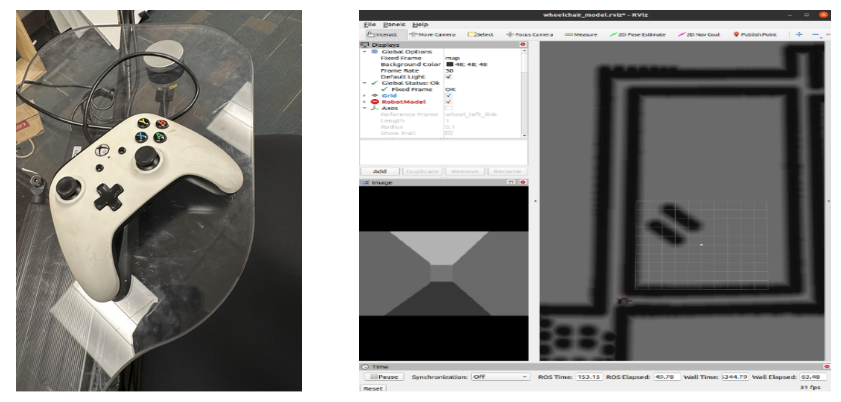Open the Background Color swatch
Viewport: 841px width, 402px height.
pos(449,64)
